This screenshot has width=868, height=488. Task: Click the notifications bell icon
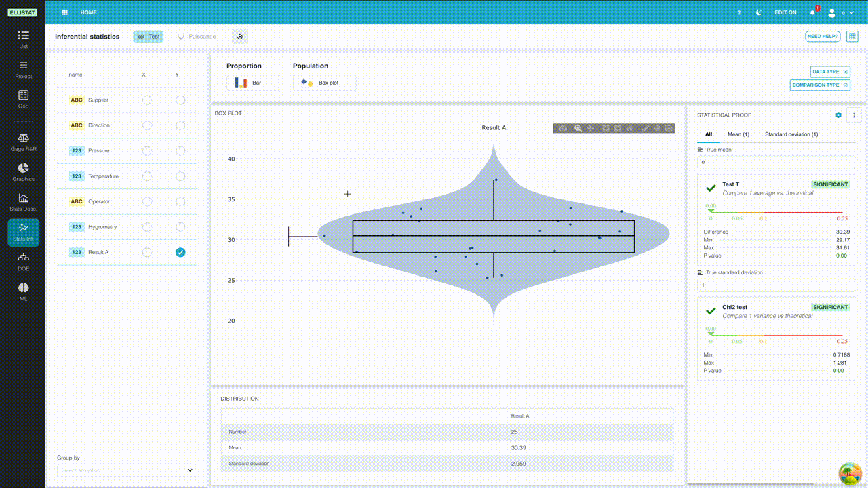(812, 12)
